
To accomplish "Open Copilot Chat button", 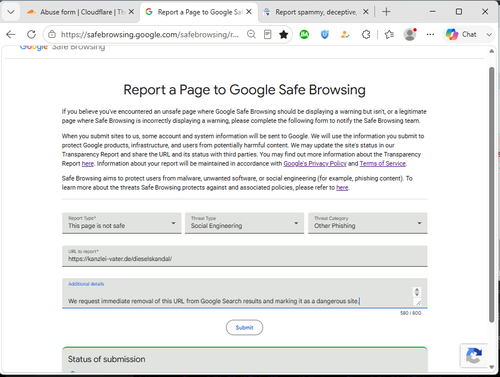I will [462, 34].
